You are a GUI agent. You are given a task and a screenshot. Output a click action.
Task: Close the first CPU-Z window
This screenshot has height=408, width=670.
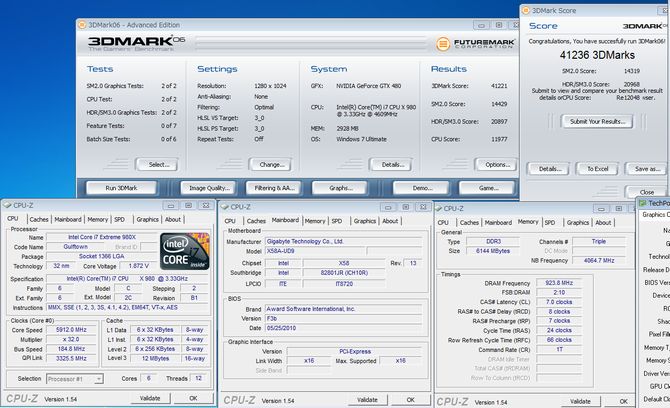(206, 205)
